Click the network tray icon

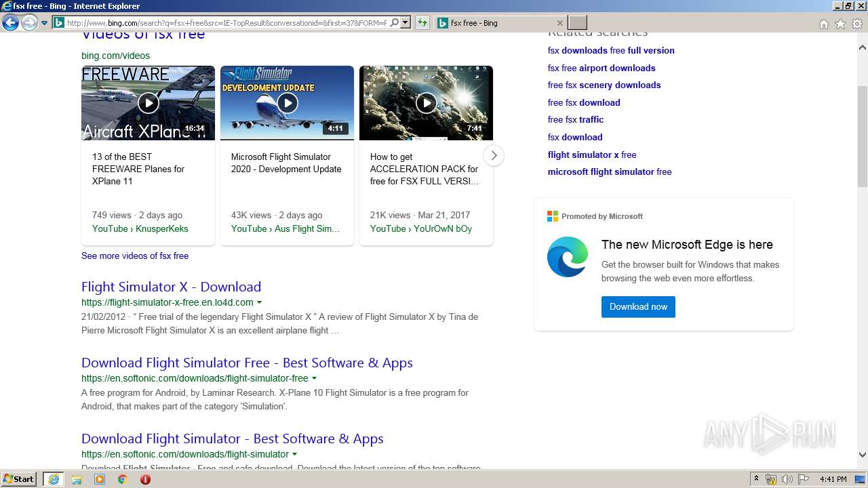[771, 479]
